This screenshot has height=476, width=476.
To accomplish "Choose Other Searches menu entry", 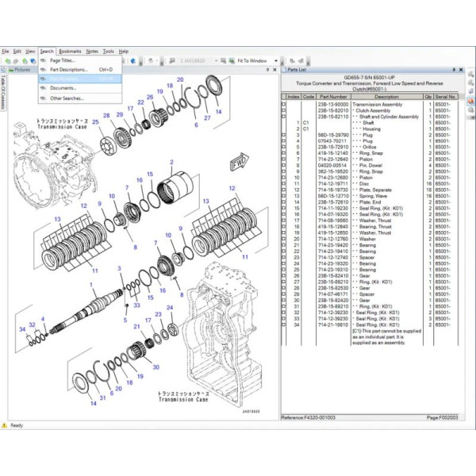I will click(67, 98).
